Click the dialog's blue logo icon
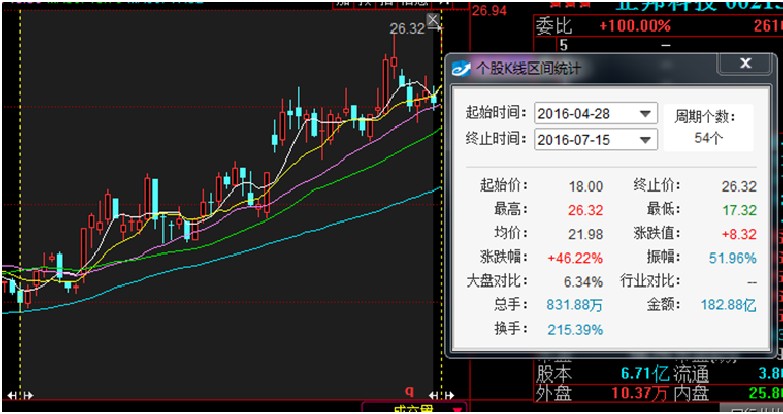Image resolution: width=783 pixels, height=414 pixels. tap(462, 68)
